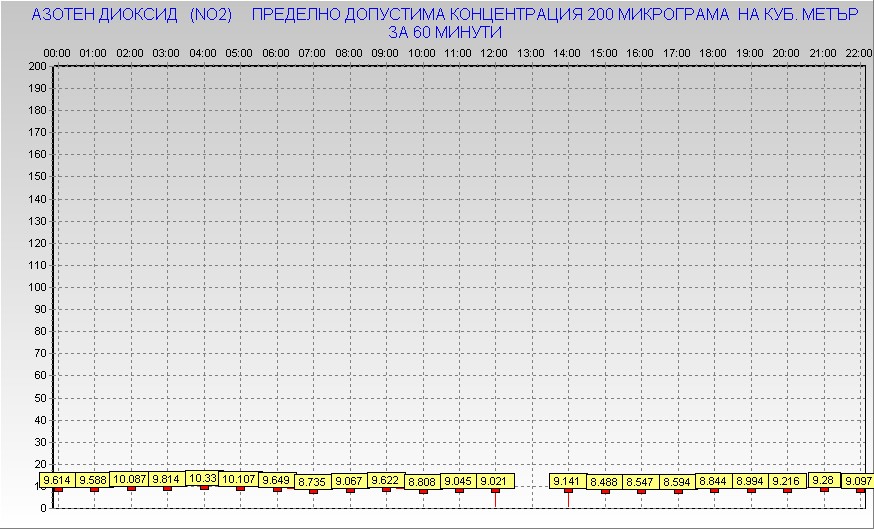Click the 9.28 data label
The width and height of the screenshot is (874, 529).
click(x=824, y=480)
